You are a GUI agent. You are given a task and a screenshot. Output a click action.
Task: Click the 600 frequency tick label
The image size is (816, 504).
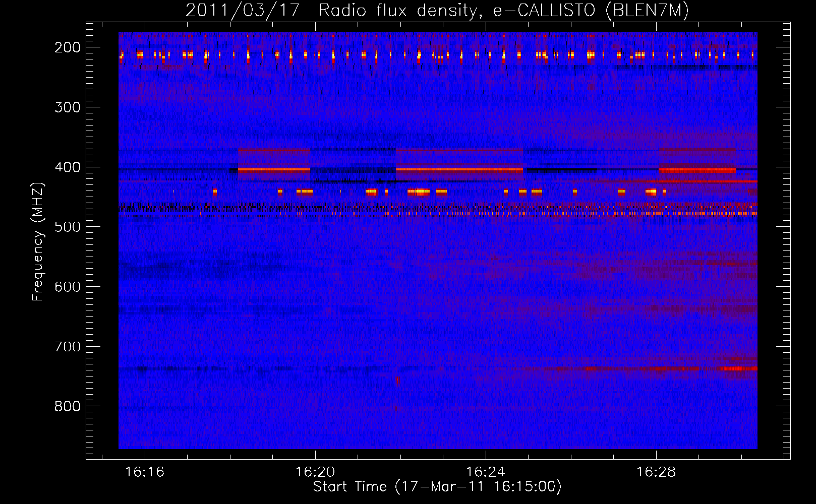(68, 287)
